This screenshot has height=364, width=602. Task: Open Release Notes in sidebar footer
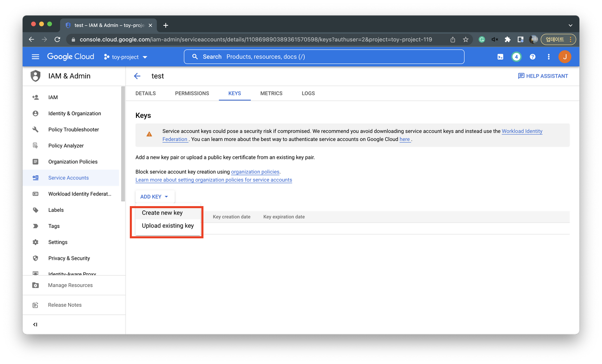click(x=74, y=305)
